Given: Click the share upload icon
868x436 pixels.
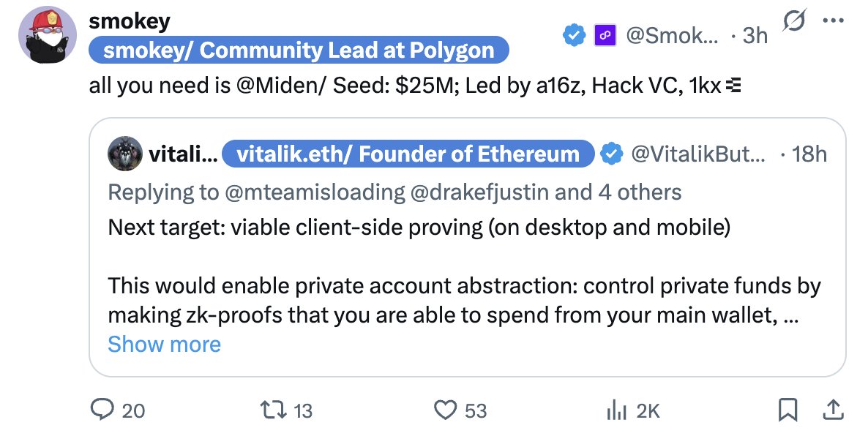Looking at the screenshot, I should 832,411.
